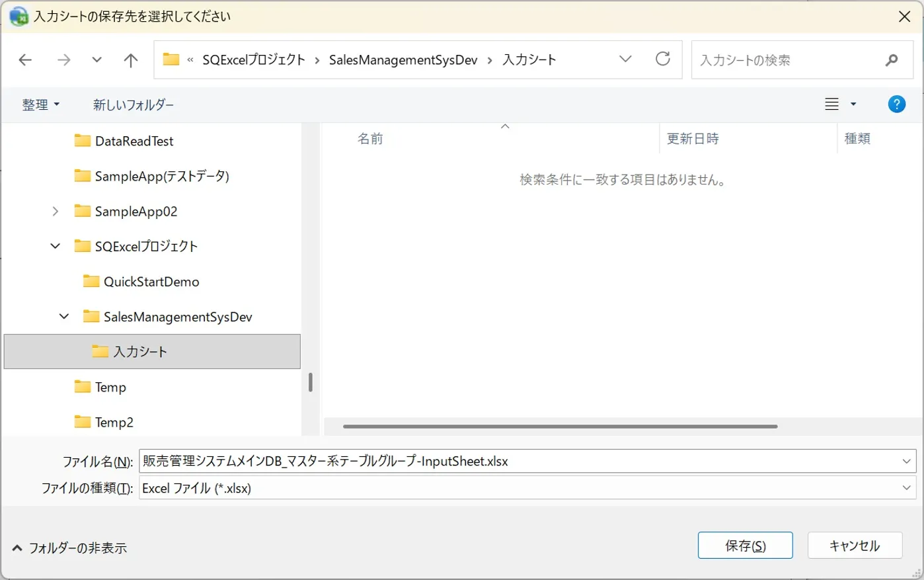The image size is (924, 580).
Task: Select SampleApp(テストデータ) folder
Action: point(162,176)
